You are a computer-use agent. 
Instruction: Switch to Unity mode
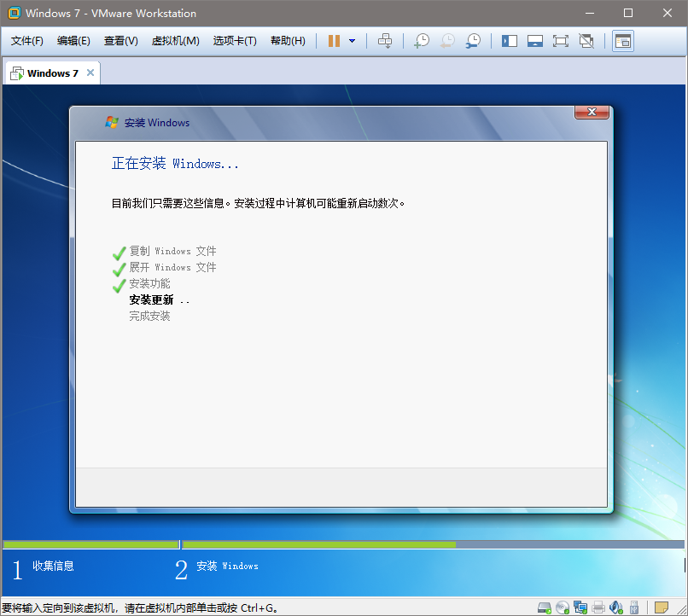[586, 41]
